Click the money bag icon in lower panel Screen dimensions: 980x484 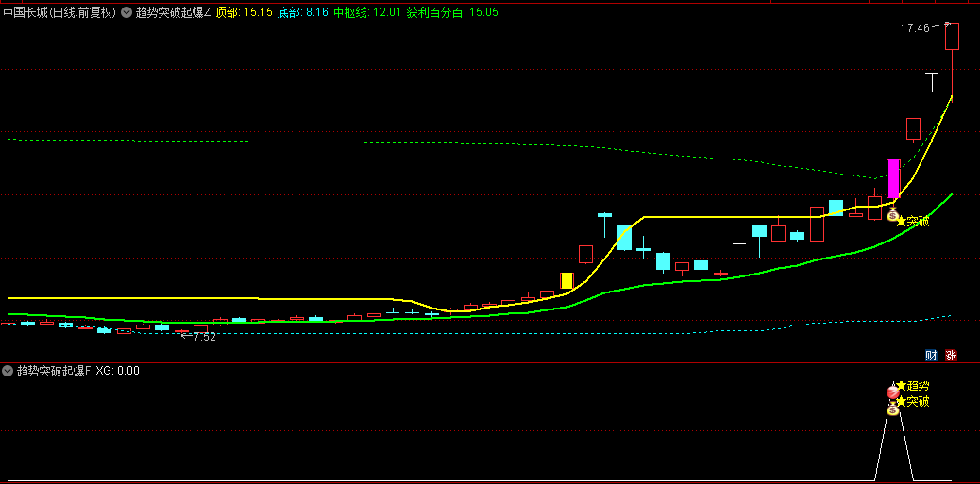click(x=893, y=409)
